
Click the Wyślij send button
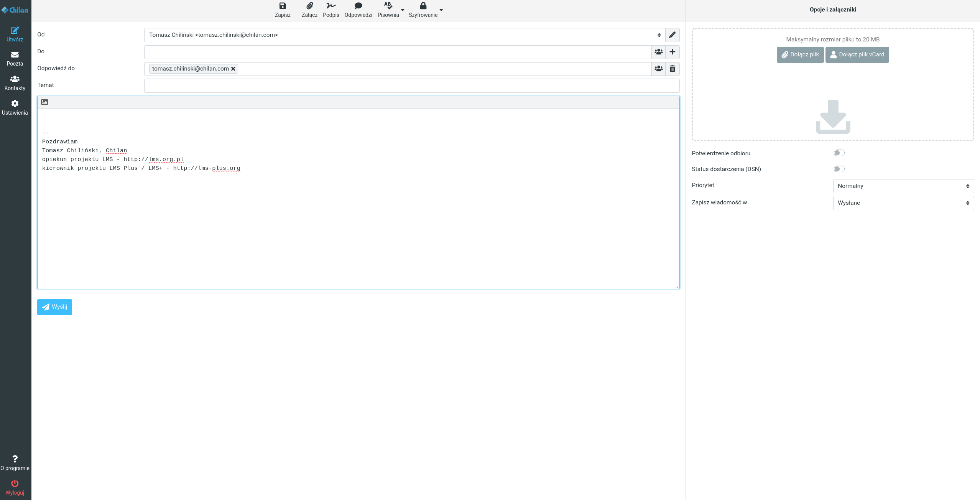click(x=54, y=307)
